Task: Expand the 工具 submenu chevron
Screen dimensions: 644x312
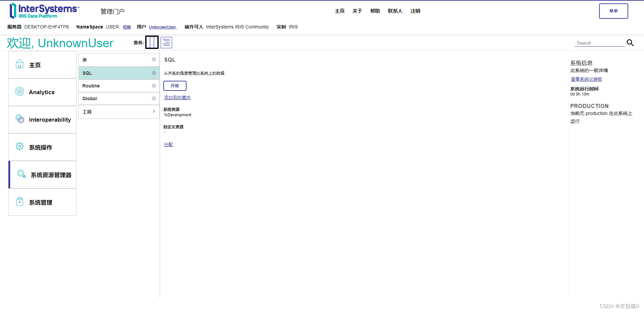Action: pyautogui.click(x=154, y=112)
